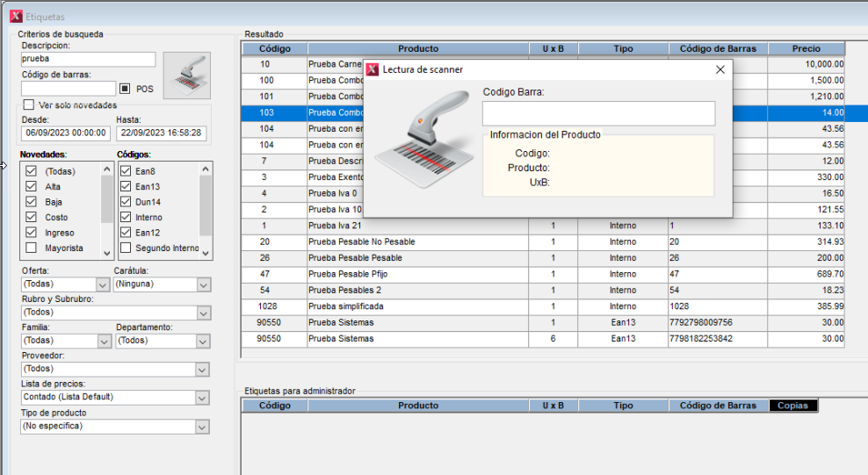The image size is (868, 475).
Task: Toggle the POS checkbox
Action: [125, 89]
